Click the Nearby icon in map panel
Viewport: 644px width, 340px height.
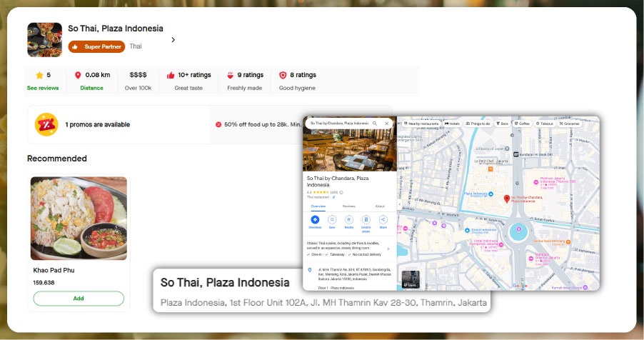click(x=349, y=220)
